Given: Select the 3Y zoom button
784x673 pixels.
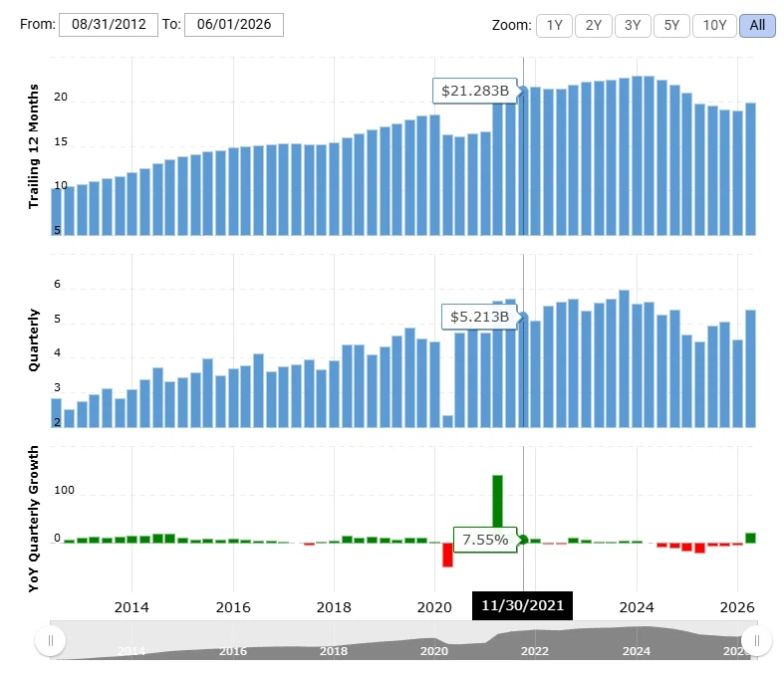Looking at the screenshot, I should pyautogui.click(x=633, y=26).
